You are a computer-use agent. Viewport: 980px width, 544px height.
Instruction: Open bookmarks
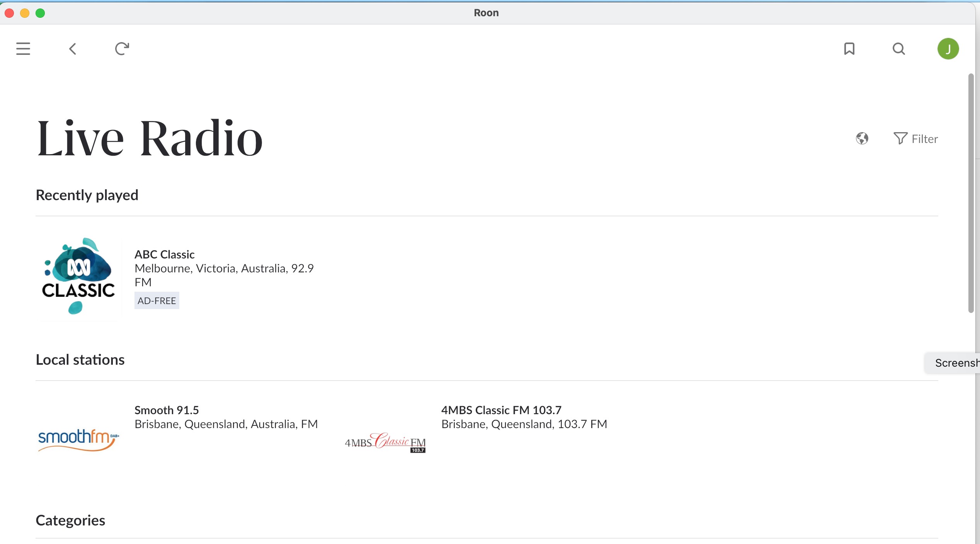(849, 49)
